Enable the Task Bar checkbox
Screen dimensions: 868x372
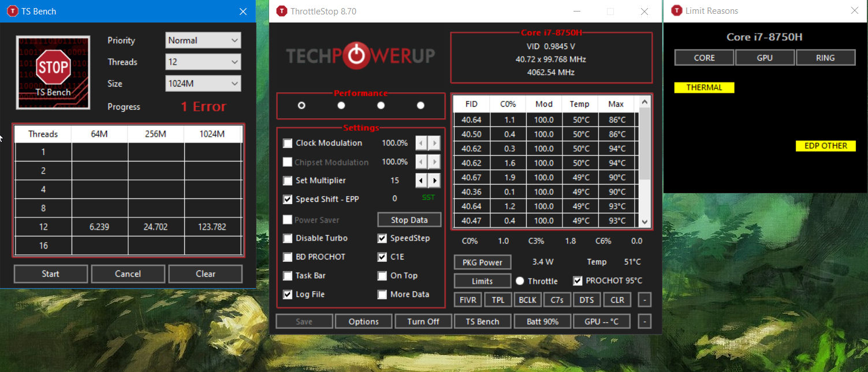point(288,276)
